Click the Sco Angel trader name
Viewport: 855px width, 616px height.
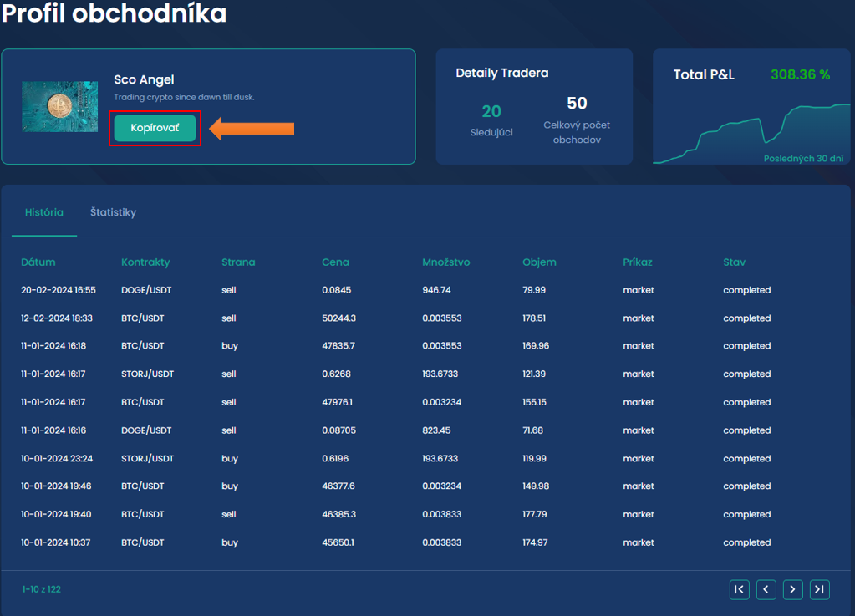point(144,80)
